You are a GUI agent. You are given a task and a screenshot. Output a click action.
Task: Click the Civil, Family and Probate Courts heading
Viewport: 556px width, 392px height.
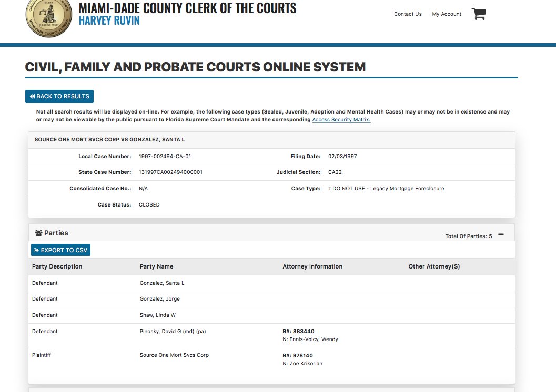pos(195,67)
